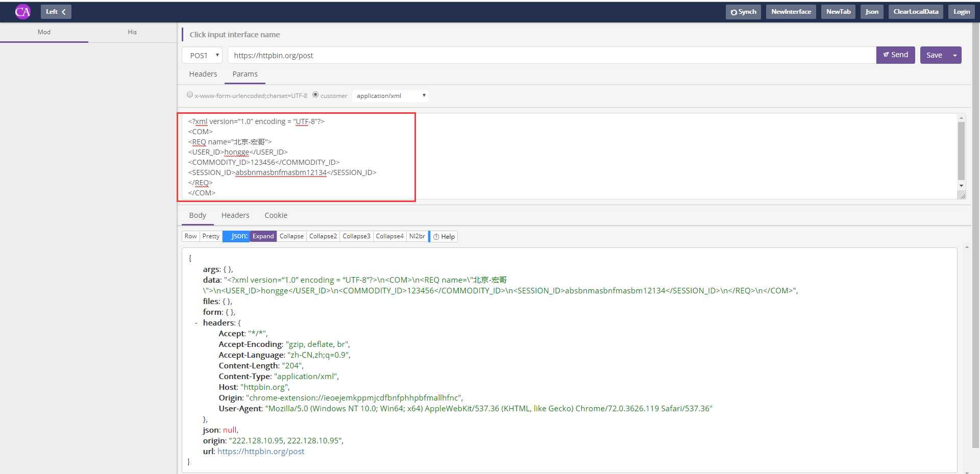
Task: Click the Origin chrome-extension value
Action: click(x=353, y=398)
